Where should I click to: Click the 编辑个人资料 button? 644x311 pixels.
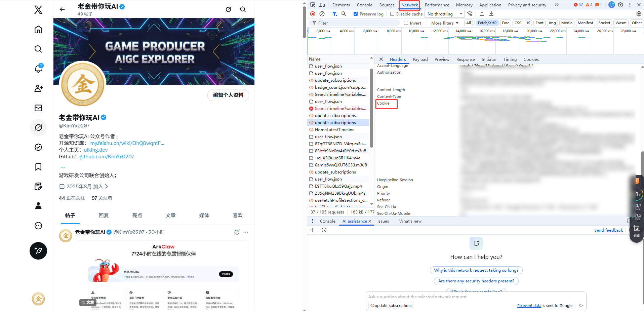coord(228,95)
